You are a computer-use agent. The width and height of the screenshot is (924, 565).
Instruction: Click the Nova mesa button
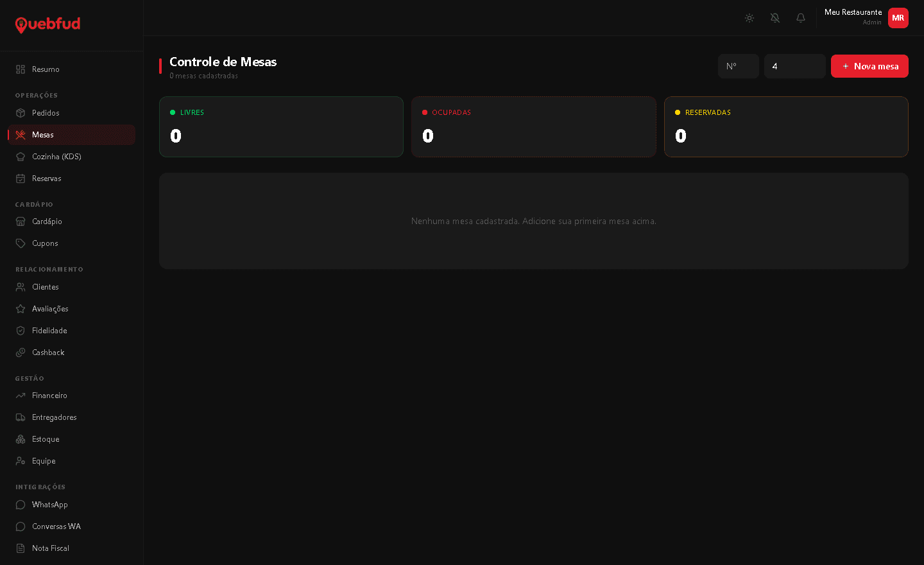(869, 66)
